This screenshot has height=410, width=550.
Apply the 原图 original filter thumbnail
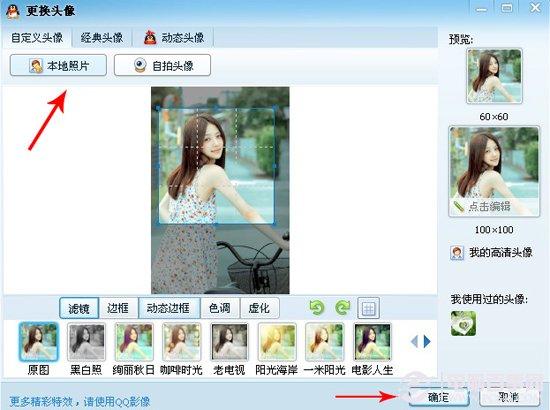(38, 342)
